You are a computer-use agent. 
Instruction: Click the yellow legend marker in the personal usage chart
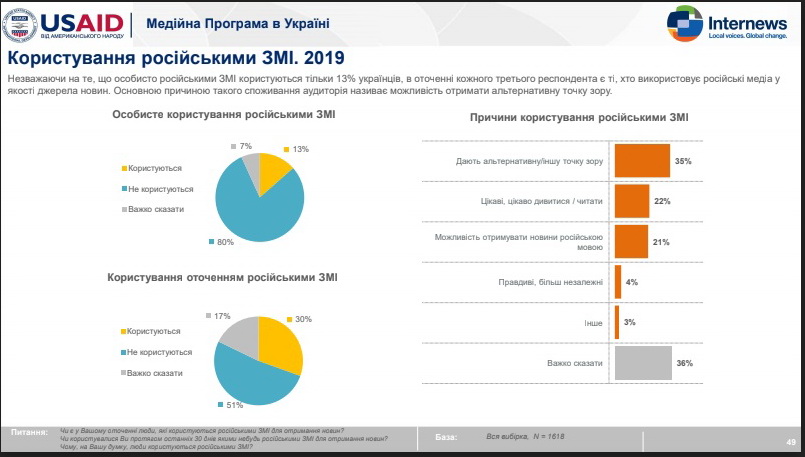pos(123,168)
